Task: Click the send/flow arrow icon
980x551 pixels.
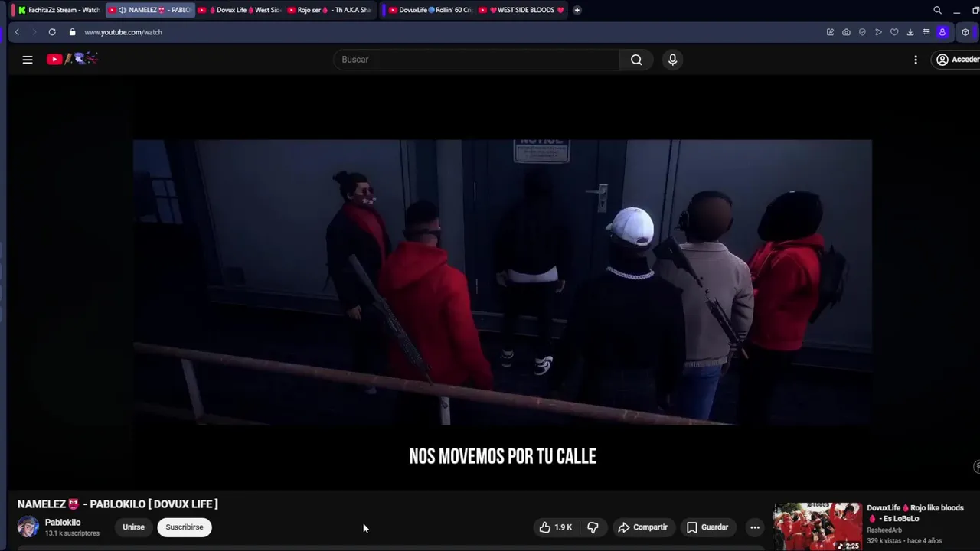Action: pyautogui.click(x=878, y=32)
